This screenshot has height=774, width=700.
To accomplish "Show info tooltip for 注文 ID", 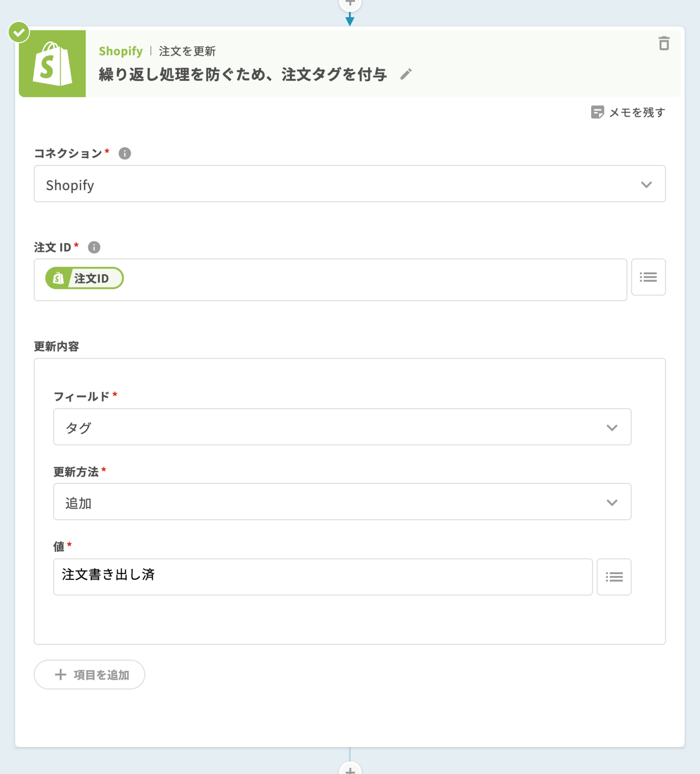I will [94, 247].
